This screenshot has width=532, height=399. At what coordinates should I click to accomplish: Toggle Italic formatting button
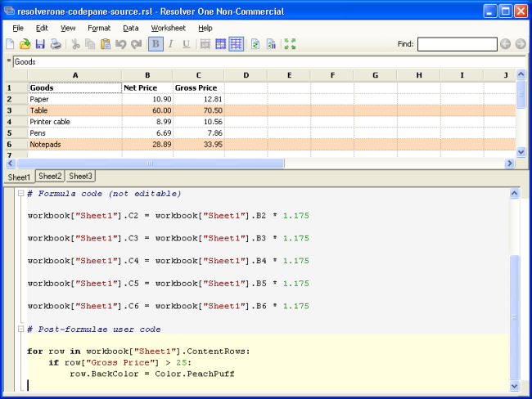click(x=171, y=44)
